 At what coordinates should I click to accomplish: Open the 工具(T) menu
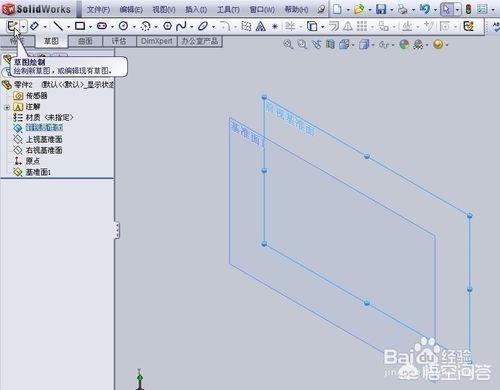tap(228, 9)
